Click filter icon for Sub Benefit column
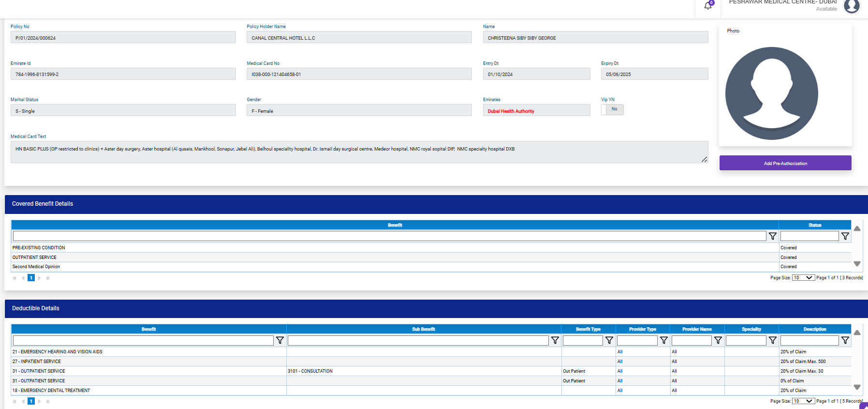This screenshot has height=409, width=868. [x=555, y=340]
